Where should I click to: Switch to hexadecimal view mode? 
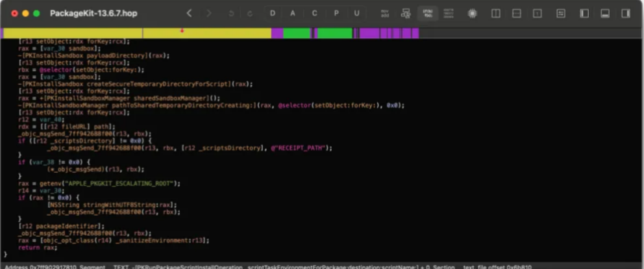[x=449, y=14]
